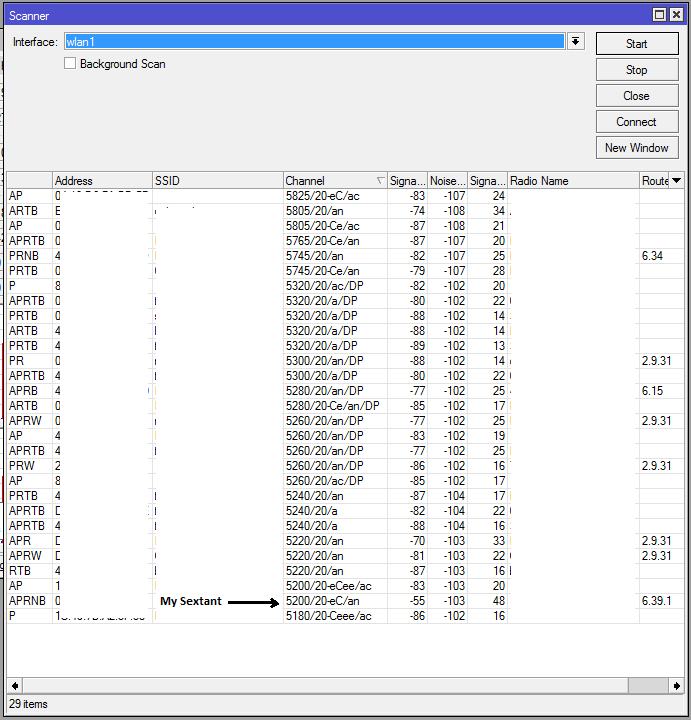This screenshot has width=691, height=720.
Task: Sort by Channel column header
Action: (335, 181)
